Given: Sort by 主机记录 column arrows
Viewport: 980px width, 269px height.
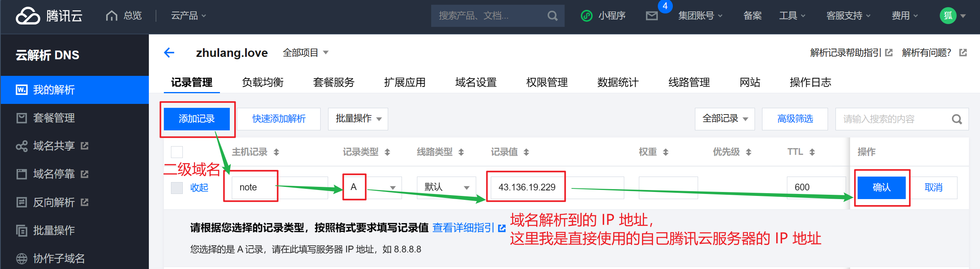Looking at the screenshot, I should coord(276,152).
